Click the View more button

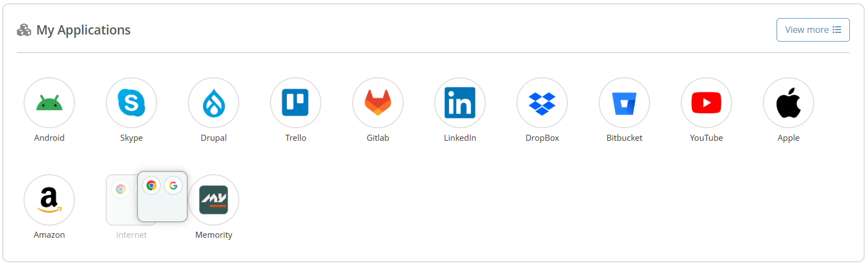click(x=813, y=30)
